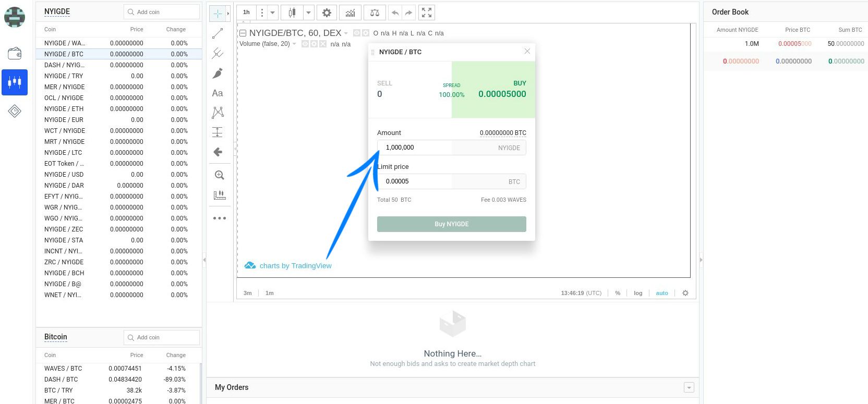
Task: Open the Volume (false, 20) legend dropdown
Action: tap(294, 44)
